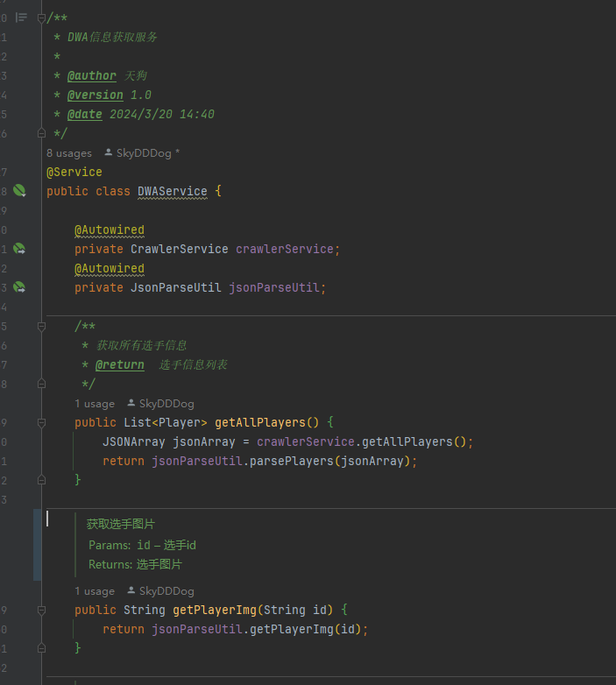Screen dimensions: 616x685
Task: Click Javadoc text 'DWA信息获取服务'
Action: coord(112,37)
